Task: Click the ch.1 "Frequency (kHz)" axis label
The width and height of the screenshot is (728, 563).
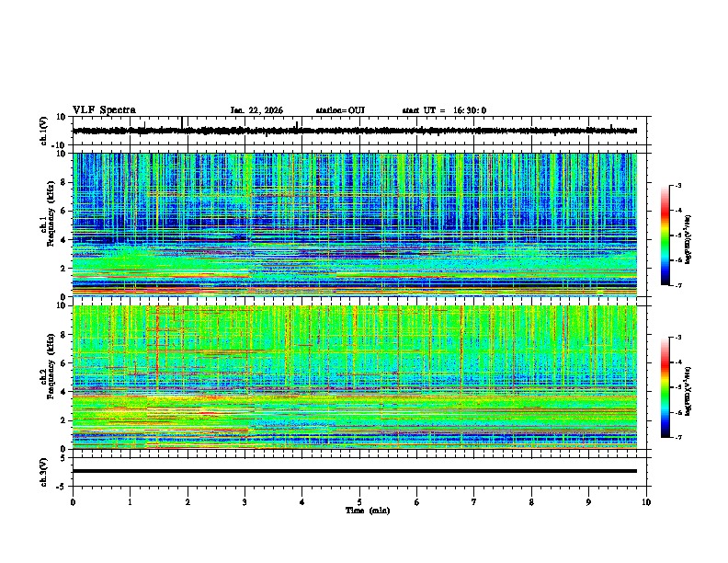Action: (51, 214)
